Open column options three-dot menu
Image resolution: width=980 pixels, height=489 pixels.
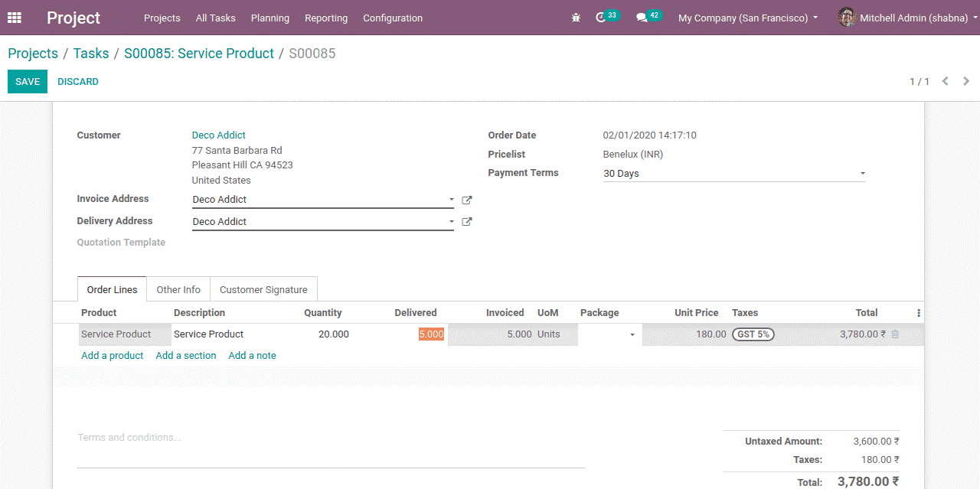919,313
